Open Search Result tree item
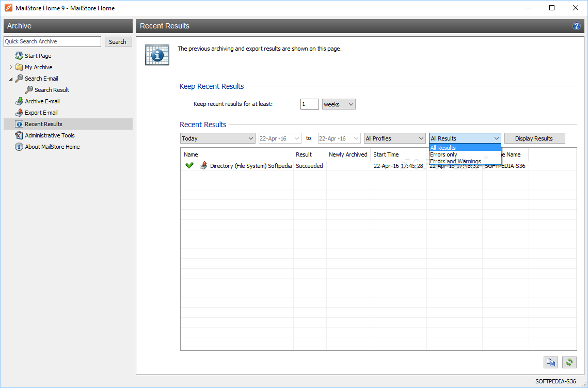The width and height of the screenshot is (588, 388). tap(52, 90)
